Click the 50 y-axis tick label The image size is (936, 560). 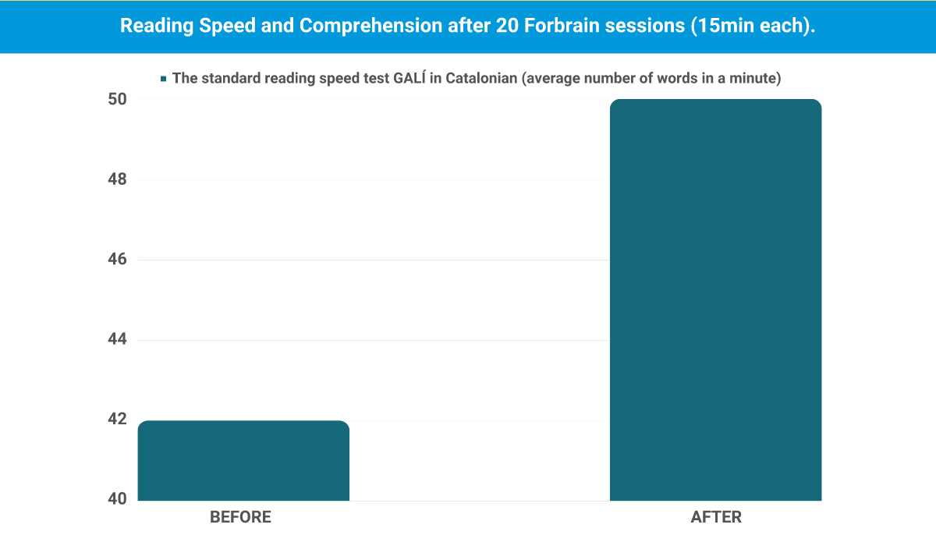118,99
